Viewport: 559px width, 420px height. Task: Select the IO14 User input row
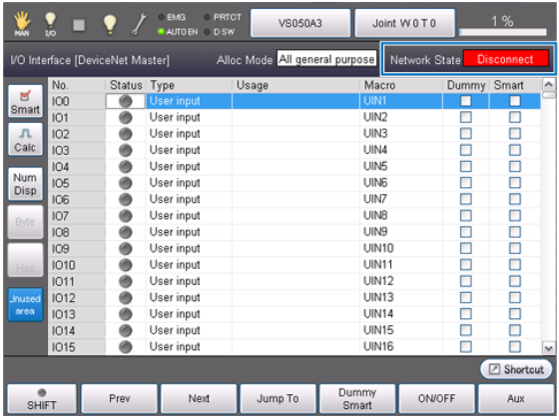[294, 331]
